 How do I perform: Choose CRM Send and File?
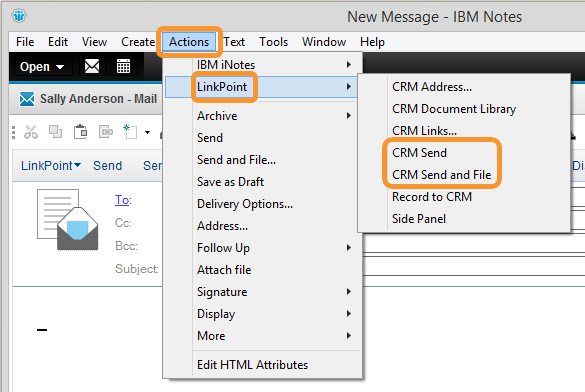coord(464,175)
